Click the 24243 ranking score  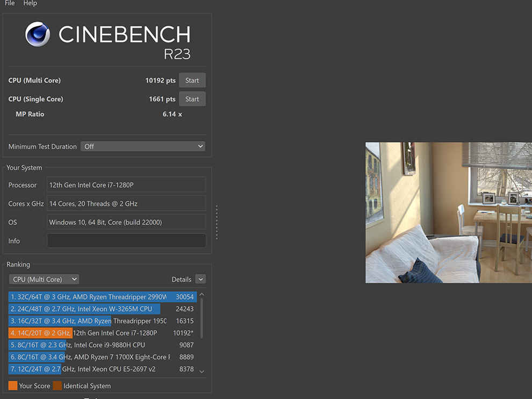point(184,309)
